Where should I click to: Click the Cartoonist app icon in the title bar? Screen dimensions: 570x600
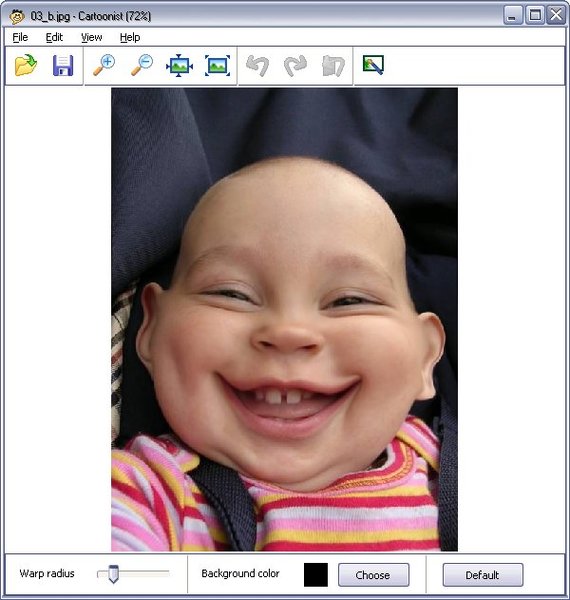pos(17,16)
